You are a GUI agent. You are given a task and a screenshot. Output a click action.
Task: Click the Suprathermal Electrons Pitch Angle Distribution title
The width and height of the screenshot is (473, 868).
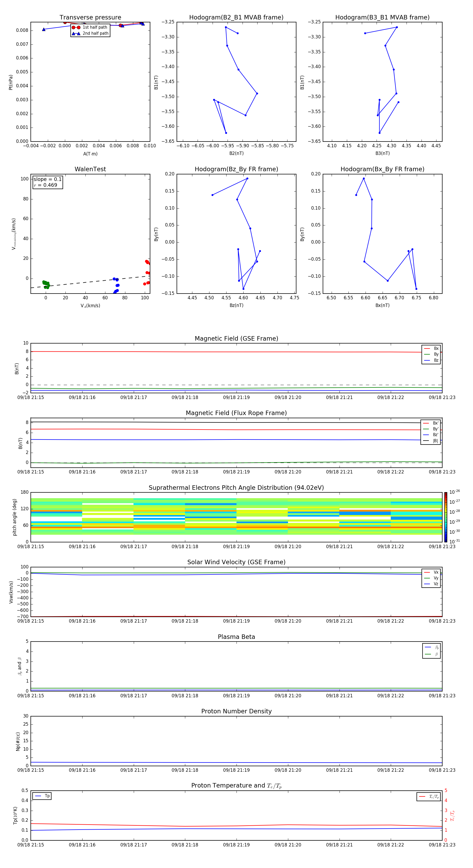(236, 488)
